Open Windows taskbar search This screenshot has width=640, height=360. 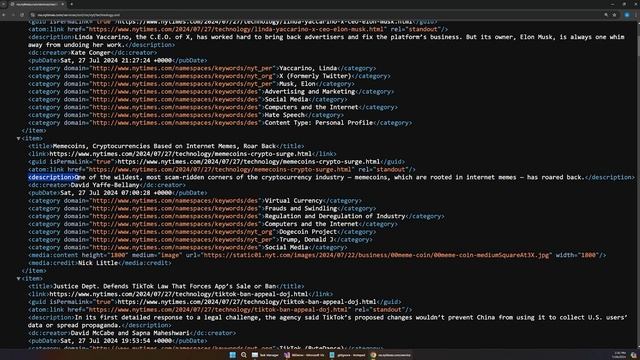click(244, 355)
